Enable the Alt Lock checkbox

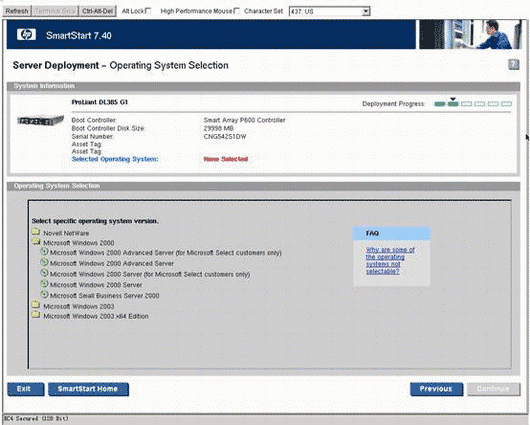pyautogui.click(x=148, y=11)
